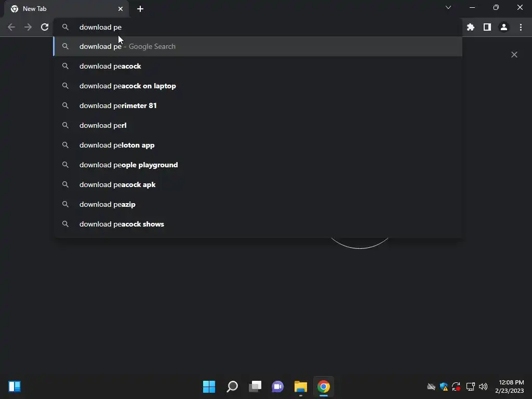
Task: Click the OneDrive cloud tray icon
Action: (x=431, y=387)
